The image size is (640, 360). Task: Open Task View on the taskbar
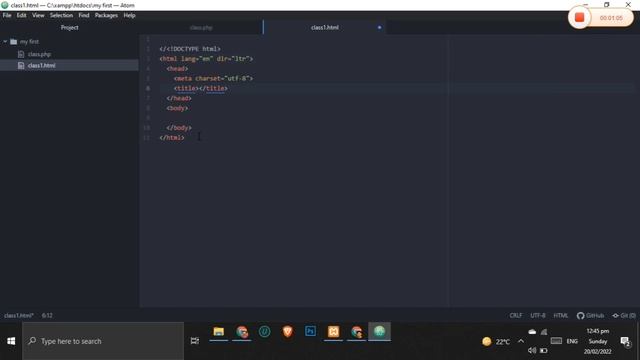[195, 341]
